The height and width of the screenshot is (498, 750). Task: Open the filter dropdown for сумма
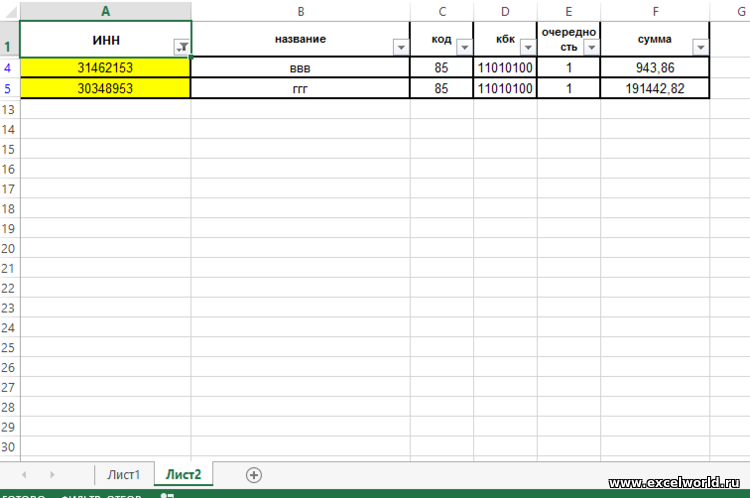pyautogui.click(x=701, y=47)
